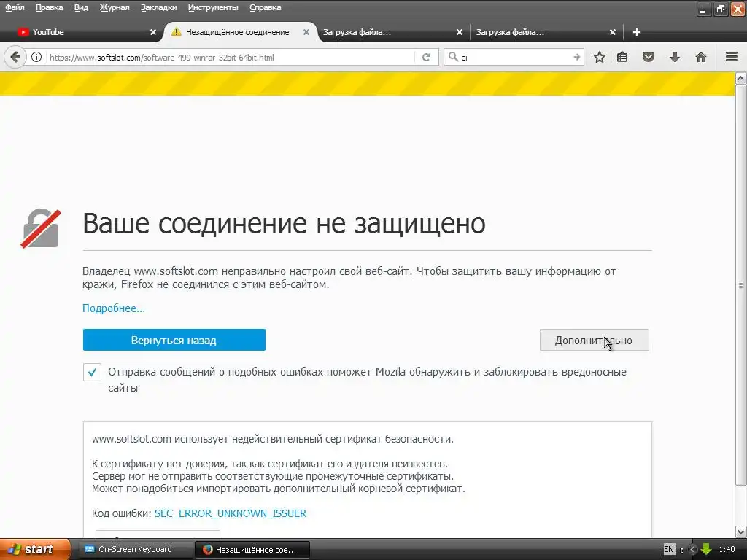
Task: Open downloads arrow icon
Action: [x=675, y=57]
